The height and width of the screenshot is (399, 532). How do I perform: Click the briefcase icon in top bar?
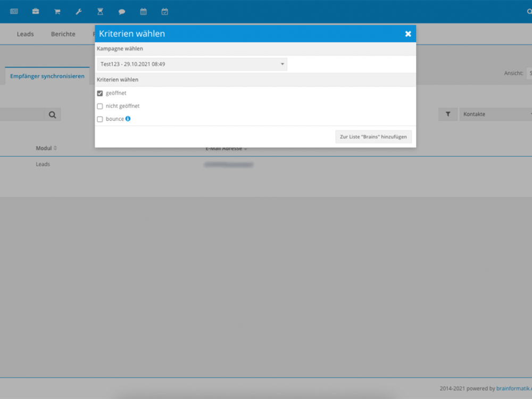(x=36, y=11)
